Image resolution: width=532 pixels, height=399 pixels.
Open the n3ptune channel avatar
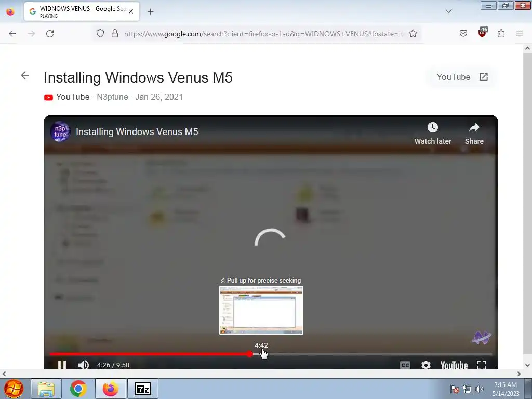pyautogui.click(x=60, y=131)
